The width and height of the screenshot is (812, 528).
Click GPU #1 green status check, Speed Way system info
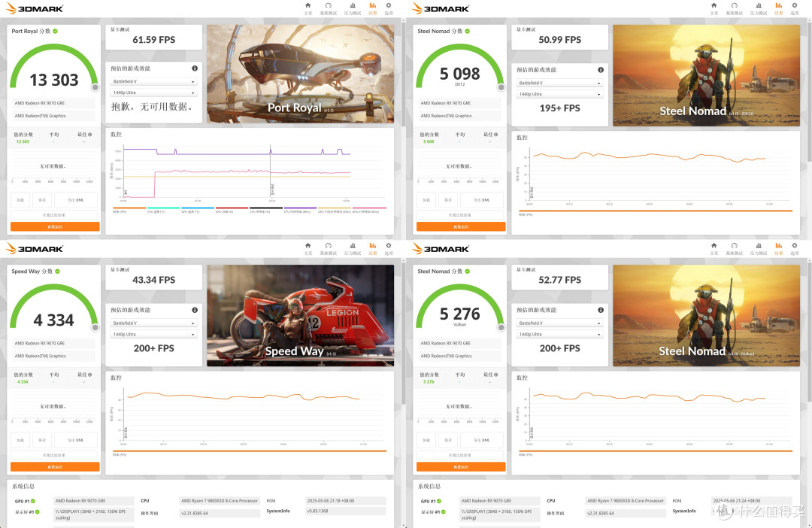click(33, 501)
